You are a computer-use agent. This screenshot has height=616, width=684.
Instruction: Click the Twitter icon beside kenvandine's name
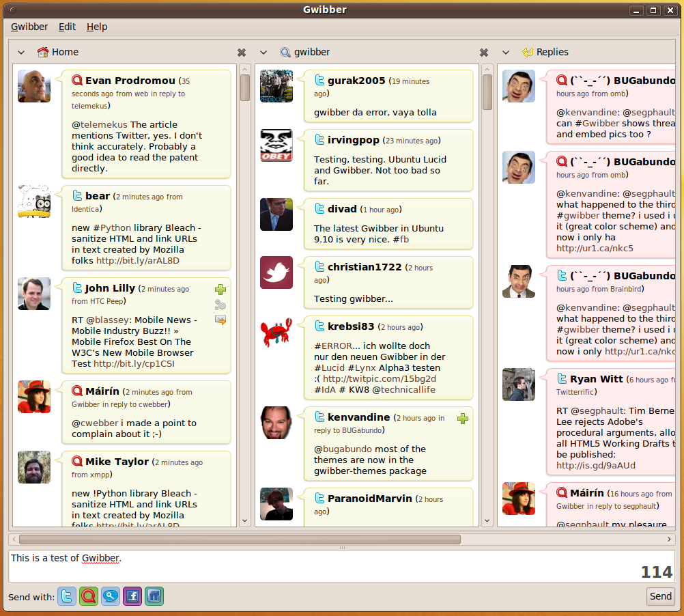pos(319,417)
